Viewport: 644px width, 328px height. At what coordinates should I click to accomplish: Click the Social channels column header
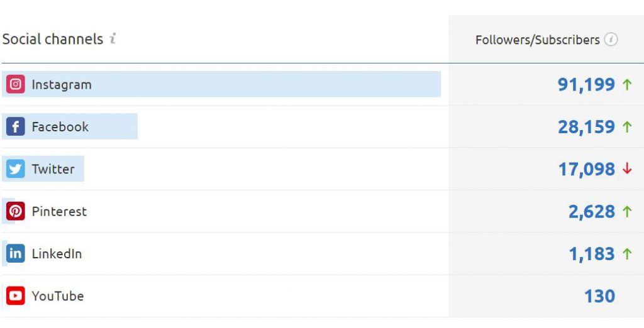point(52,39)
